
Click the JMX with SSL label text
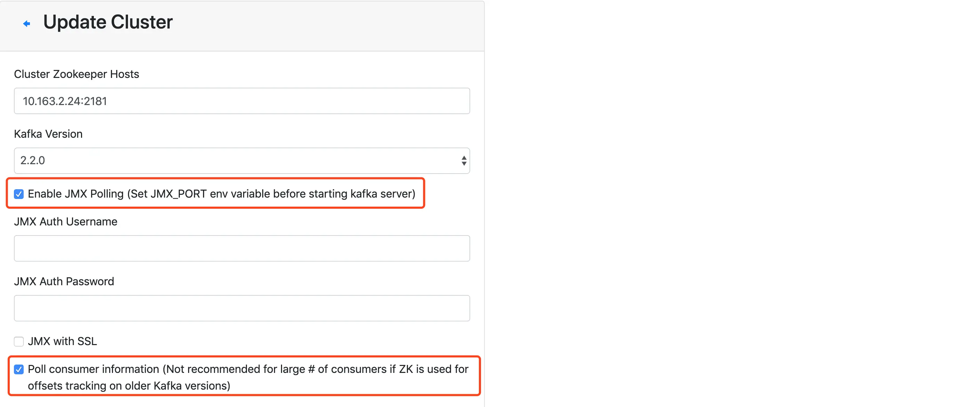coord(62,341)
